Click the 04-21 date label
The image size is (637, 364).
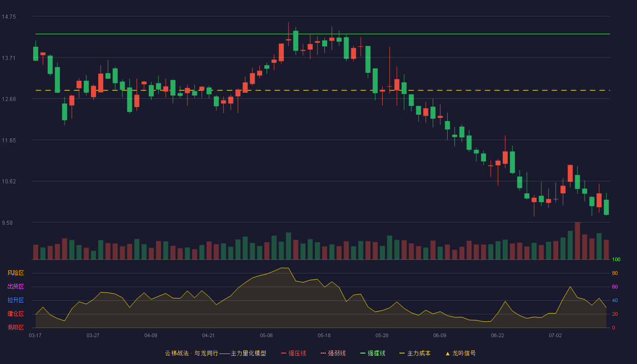(208, 335)
